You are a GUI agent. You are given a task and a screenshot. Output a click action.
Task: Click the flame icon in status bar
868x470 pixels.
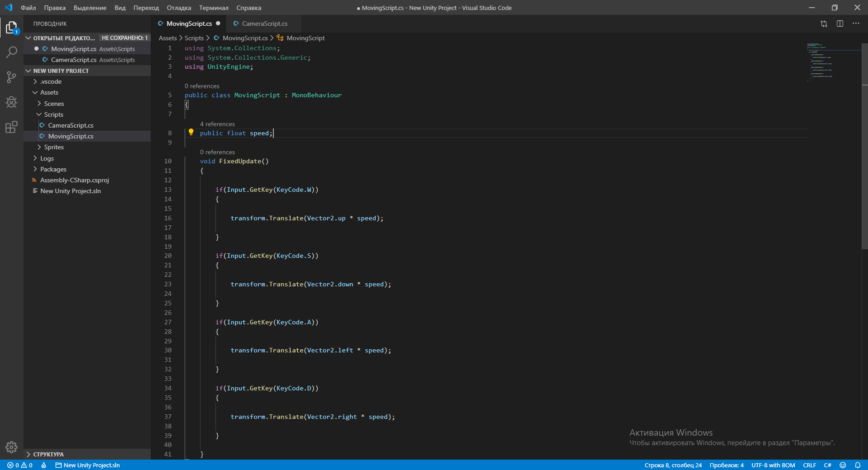43,465
